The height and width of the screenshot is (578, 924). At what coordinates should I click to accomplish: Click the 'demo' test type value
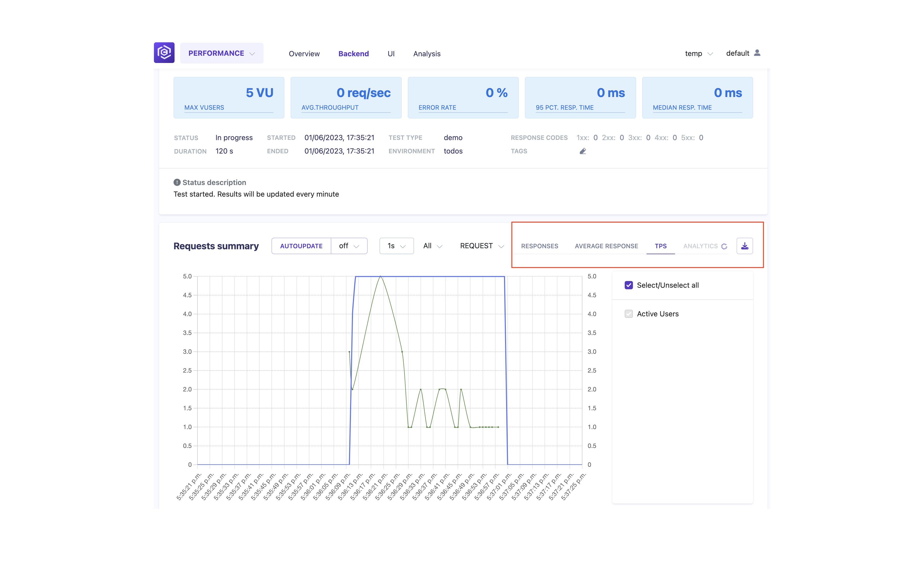click(x=453, y=138)
